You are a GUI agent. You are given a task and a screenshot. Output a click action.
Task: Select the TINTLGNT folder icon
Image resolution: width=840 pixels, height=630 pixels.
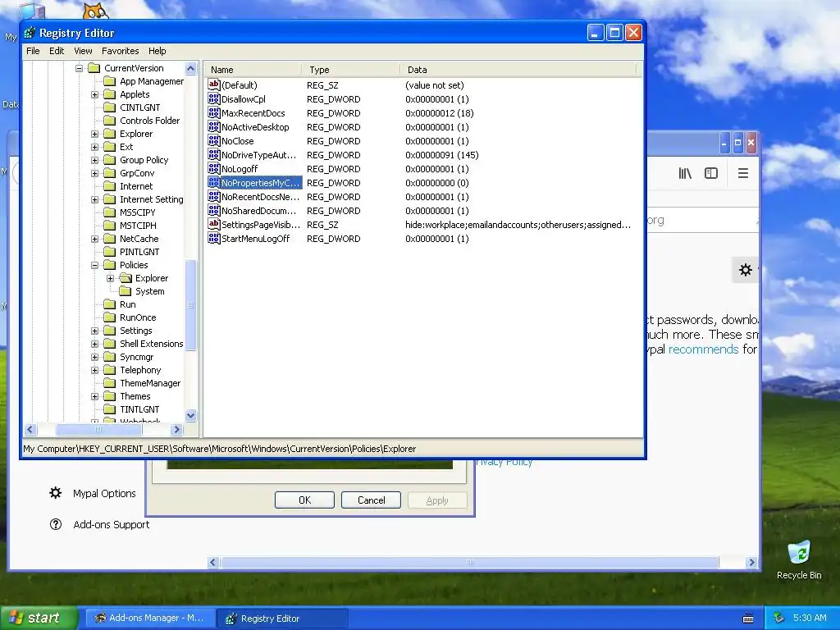pyautogui.click(x=110, y=409)
